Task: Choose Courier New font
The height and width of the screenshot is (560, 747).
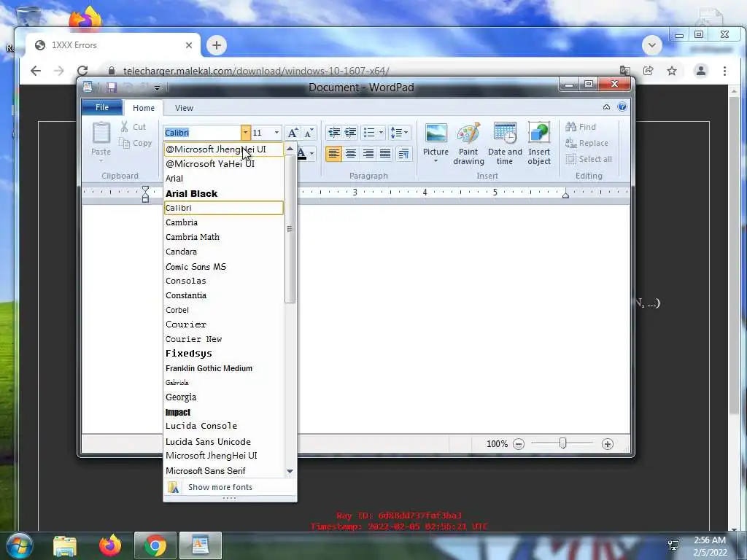Action: click(223, 339)
